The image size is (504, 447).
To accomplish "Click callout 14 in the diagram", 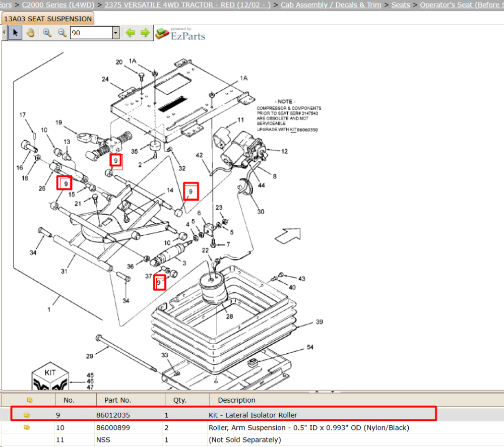I will (170, 190).
